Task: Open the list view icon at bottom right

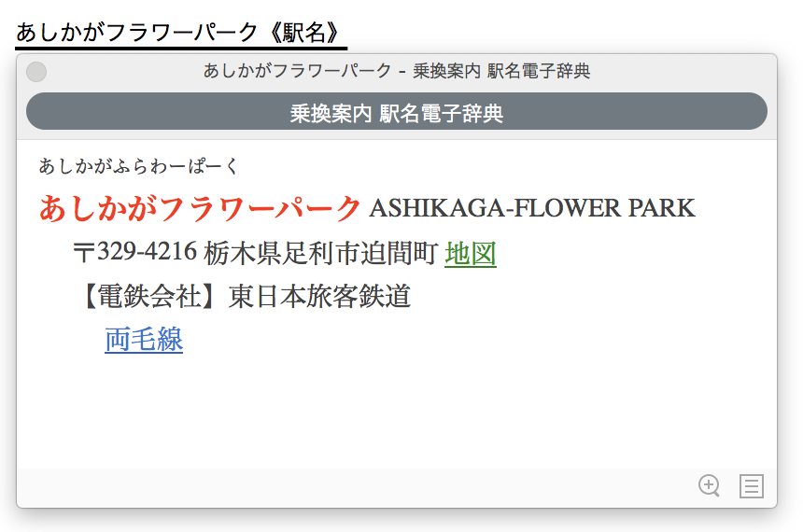Action: 752,486
